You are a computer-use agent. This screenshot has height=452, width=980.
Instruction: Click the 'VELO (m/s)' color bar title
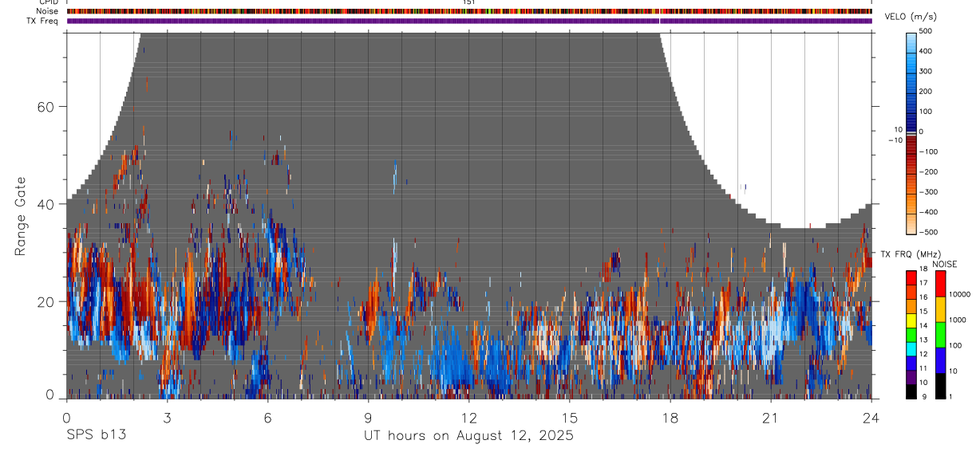[911, 17]
